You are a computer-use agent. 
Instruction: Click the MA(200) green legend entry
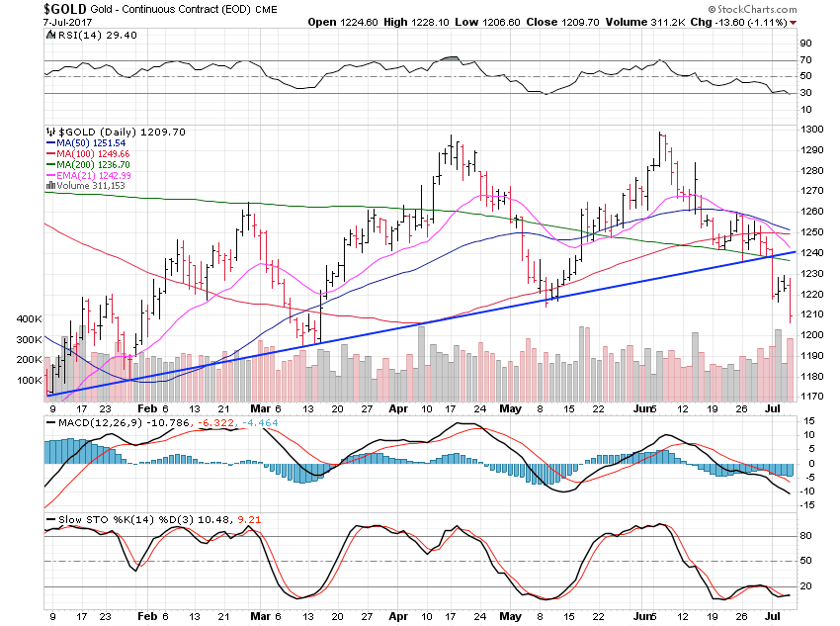(88, 164)
